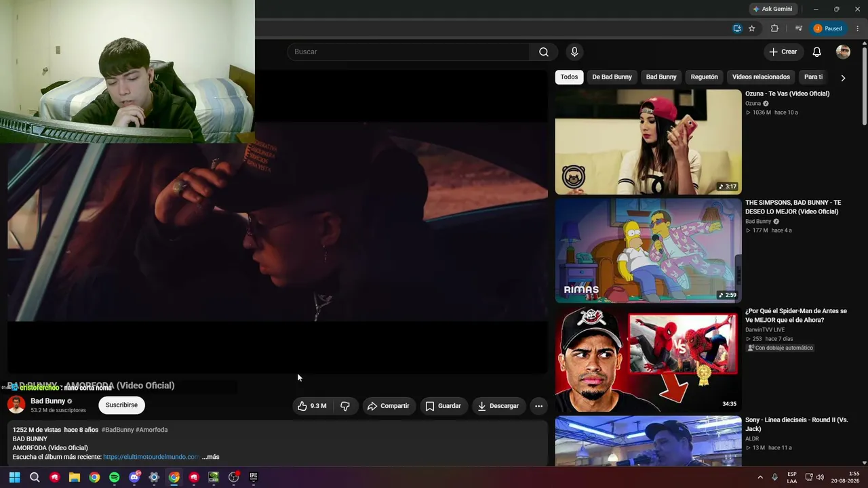Screen dimensions: 868x488
Task: Click the Ask Gemini button
Action: coord(772,9)
